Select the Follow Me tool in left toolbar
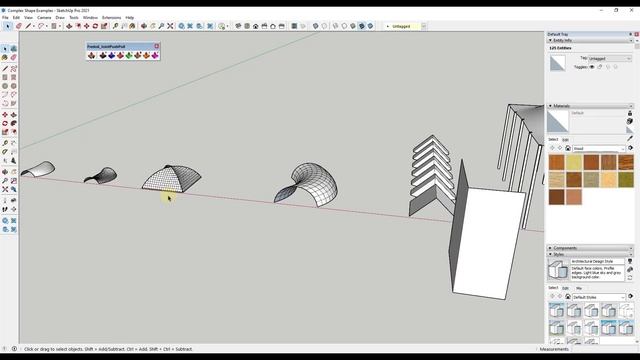 tap(13, 123)
